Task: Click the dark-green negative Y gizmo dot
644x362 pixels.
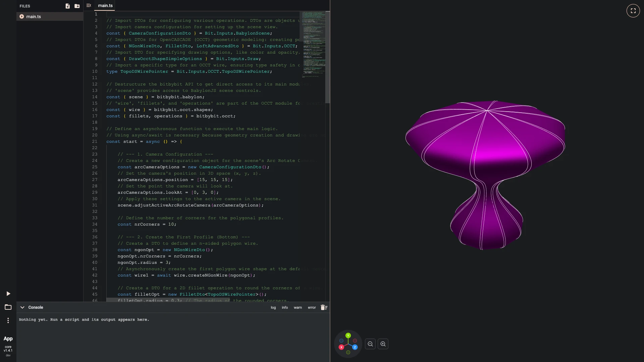Action: [x=348, y=352]
